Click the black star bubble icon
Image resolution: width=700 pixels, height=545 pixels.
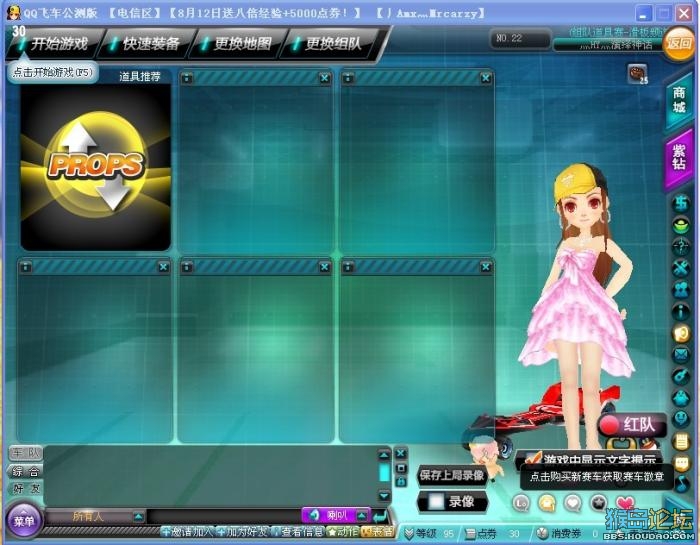coord(599,503)
